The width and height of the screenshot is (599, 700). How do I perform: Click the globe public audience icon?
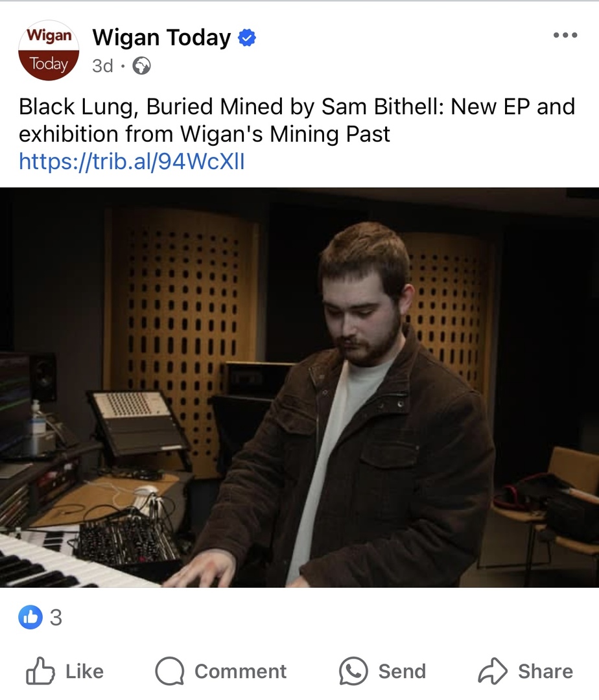(141, 66)
